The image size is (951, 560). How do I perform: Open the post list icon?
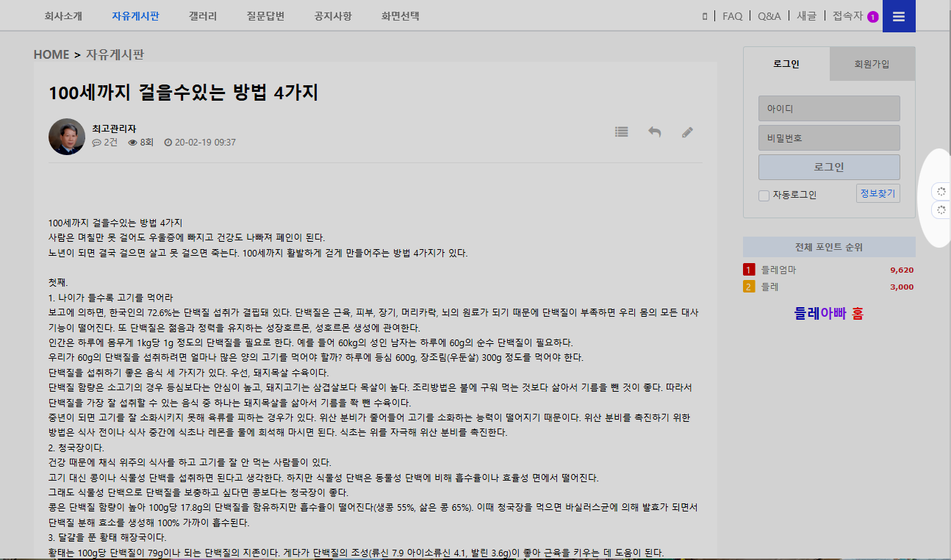[622, 132]
